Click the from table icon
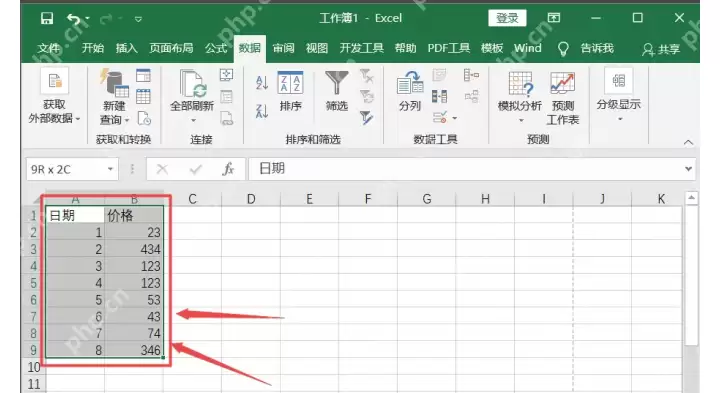This screenshot has height=393, width=720. (143, 96)
